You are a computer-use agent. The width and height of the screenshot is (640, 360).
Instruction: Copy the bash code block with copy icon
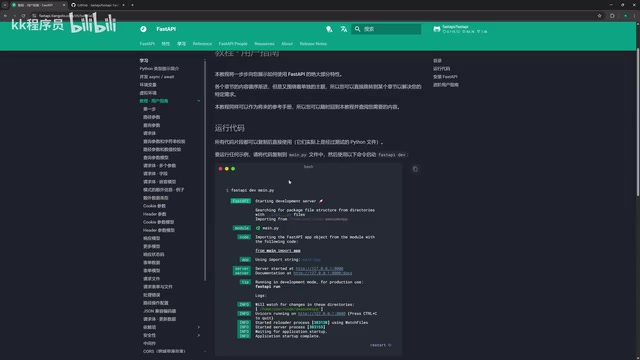(x=415, y=169)
